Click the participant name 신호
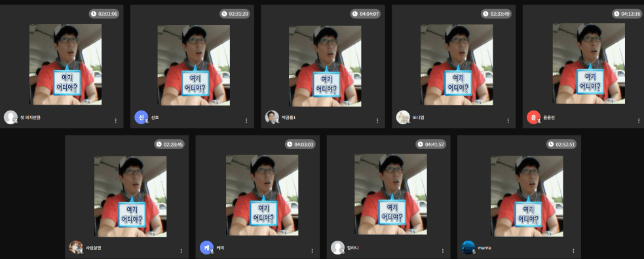The height and width of the screenshot is (259, 644). (x=155, y=118)
